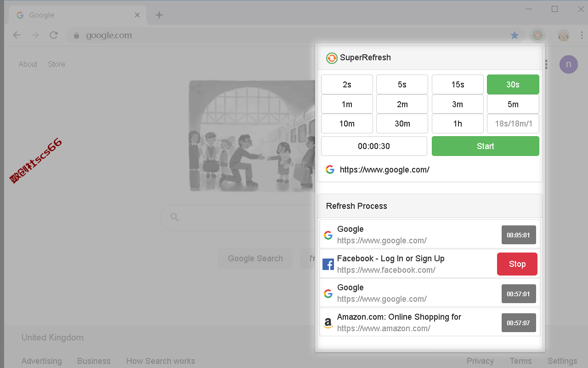Select the 5m refresh interval
588x368 pixels.
(513, 104)
